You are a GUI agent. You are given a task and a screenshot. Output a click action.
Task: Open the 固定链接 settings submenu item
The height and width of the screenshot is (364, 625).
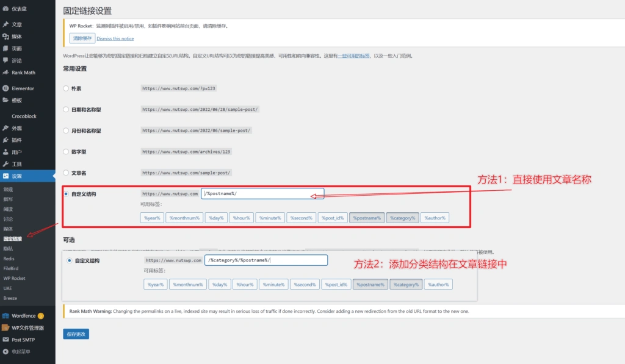pyautogui.click(x=12, y=238)
